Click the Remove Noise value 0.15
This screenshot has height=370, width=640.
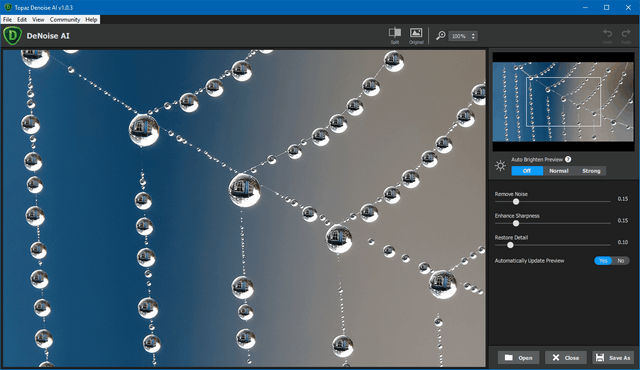point(622,199)
